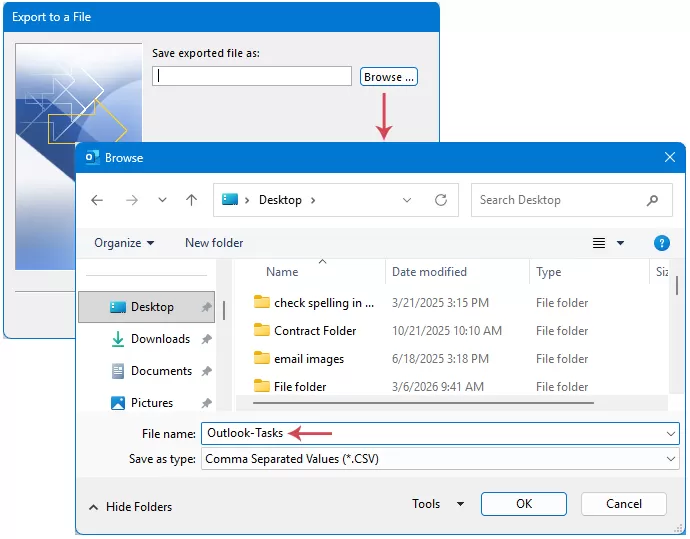Click the pin icon beside Documents

(x=206, y=371)
